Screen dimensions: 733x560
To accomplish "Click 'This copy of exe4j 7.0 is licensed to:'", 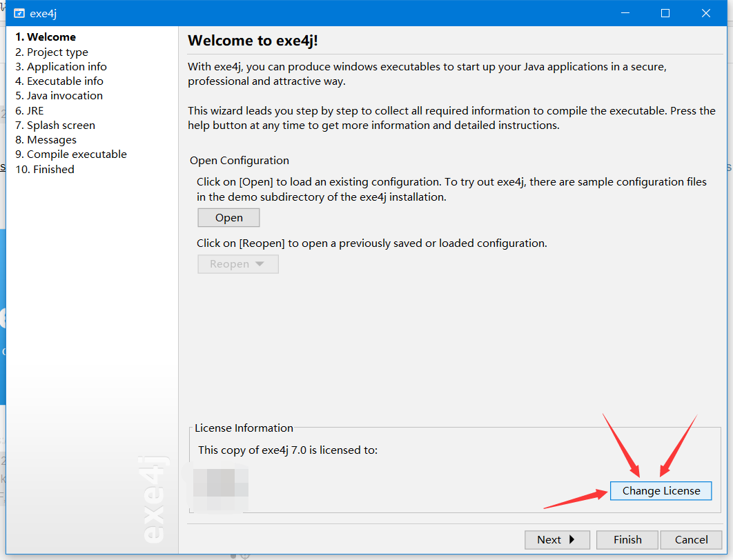I will [288, 450].
